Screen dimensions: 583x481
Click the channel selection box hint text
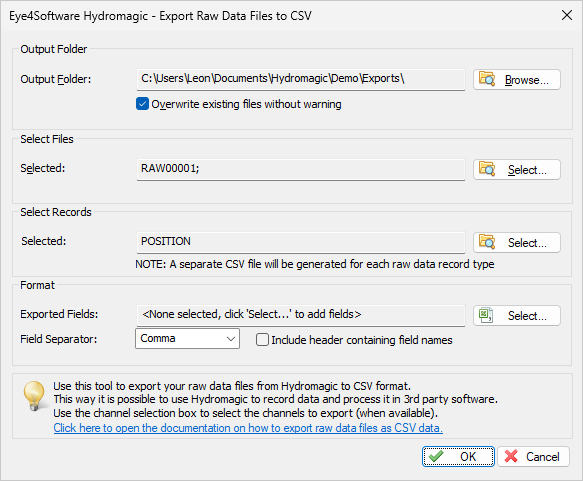pyautogui.click(x=246, y=413)
